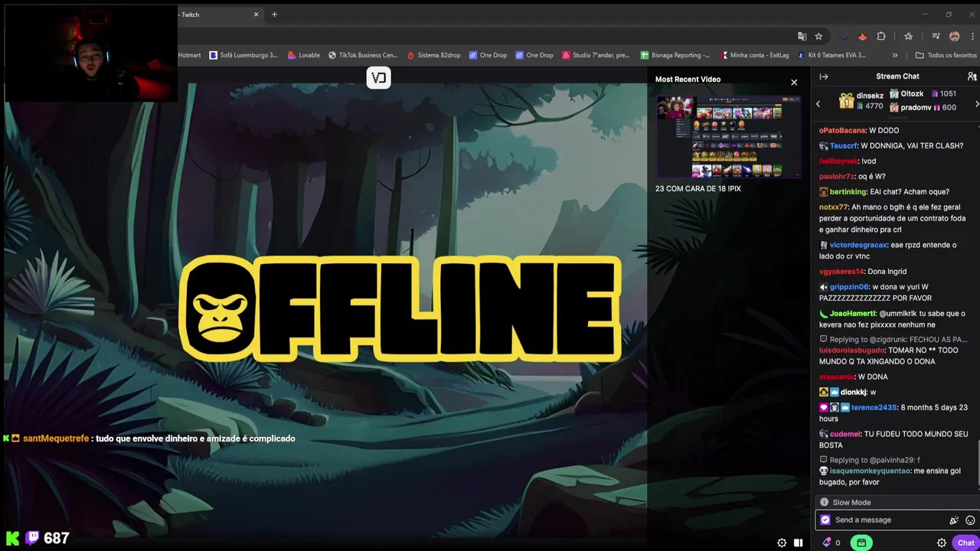The height and width of the screenshot is (551, 980).
Task: Click username JoaoHamertl in chat
Action: click(x=851, y=314)
